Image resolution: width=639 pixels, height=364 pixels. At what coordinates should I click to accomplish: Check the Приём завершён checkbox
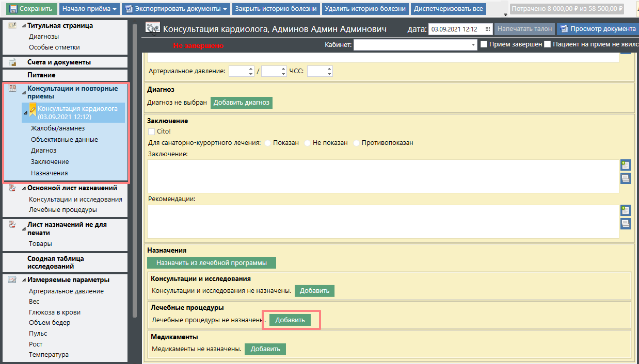(x=484, y=44)
